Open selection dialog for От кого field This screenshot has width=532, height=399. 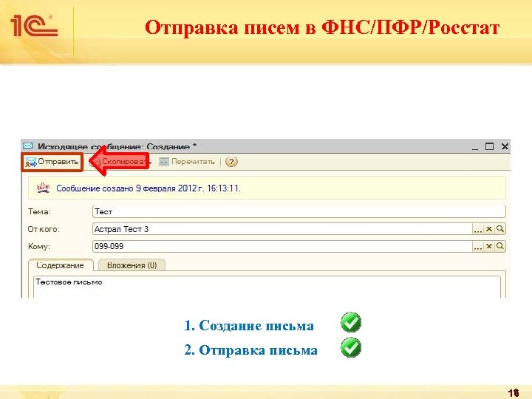(x=478, y=229)
